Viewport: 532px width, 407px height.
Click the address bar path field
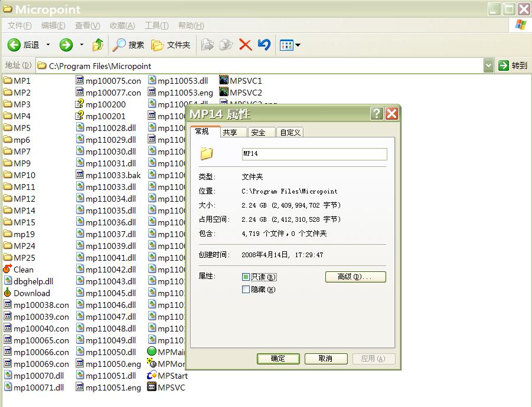[260, 65]
